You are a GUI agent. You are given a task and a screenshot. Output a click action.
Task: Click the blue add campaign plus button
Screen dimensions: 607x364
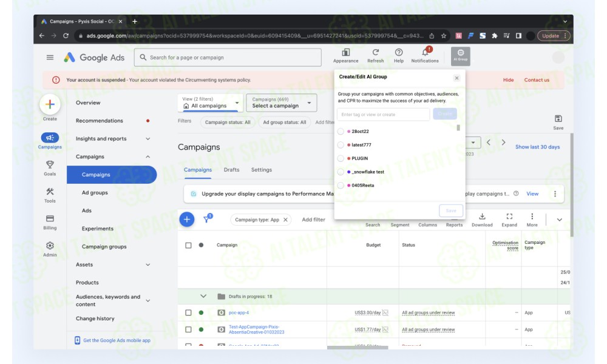187,220
